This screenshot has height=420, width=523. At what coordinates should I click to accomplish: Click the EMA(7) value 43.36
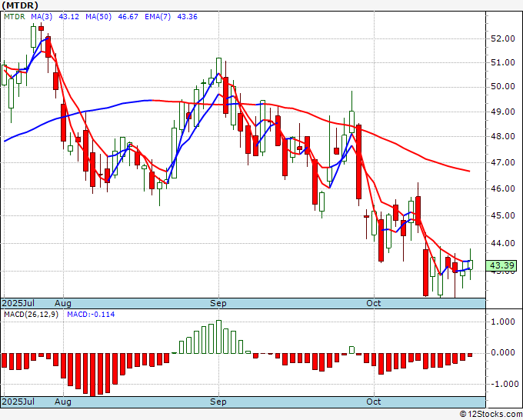(188, 17)
